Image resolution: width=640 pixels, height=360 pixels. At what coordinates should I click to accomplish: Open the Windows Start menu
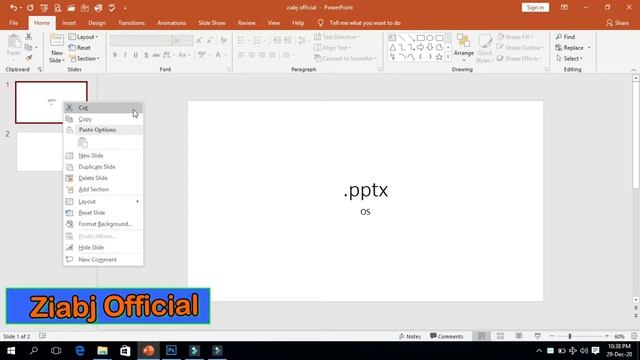tap(11, 351)
